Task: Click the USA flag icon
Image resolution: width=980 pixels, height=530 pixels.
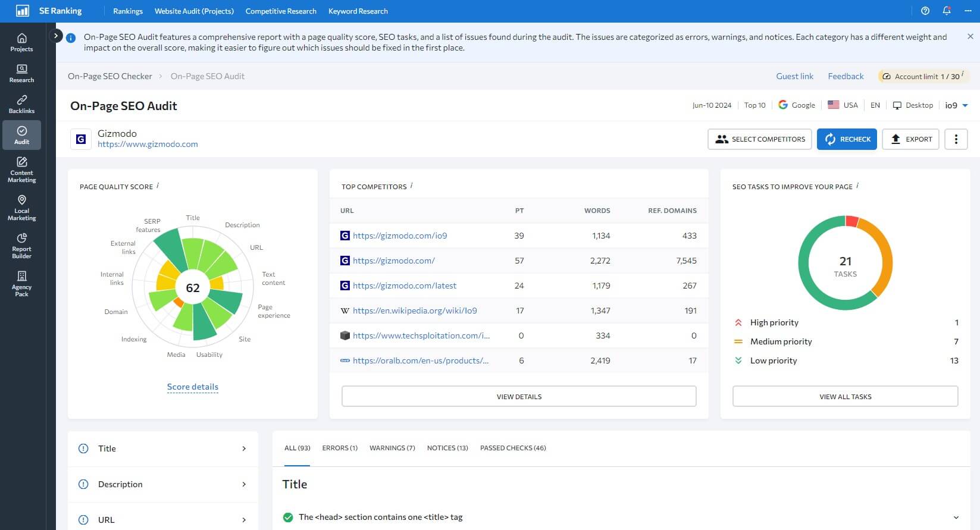Action: tap(834, 105)
